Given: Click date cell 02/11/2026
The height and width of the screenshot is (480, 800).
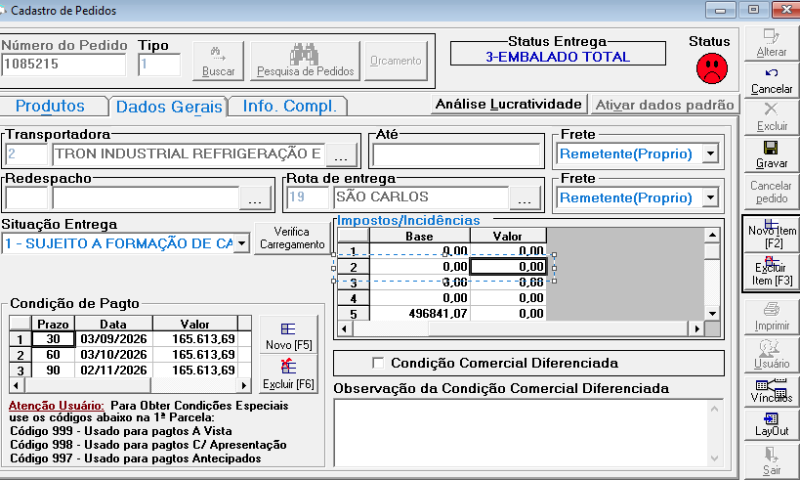Looking at the screenshot, I should (x=114, y=370).
